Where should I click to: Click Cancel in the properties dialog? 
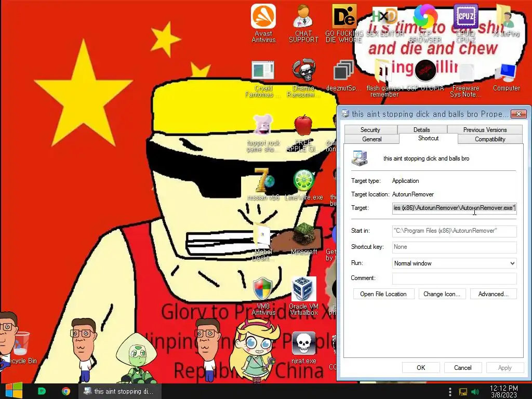463,368
